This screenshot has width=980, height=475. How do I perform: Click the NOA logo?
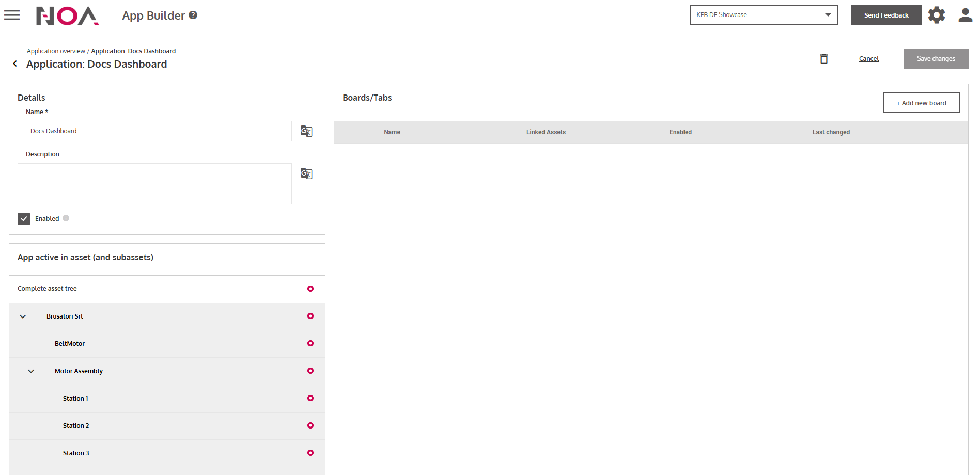[67, 16]
